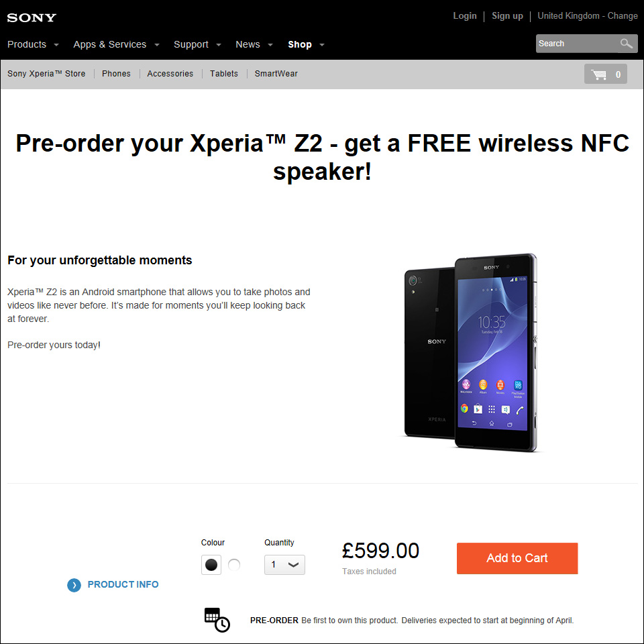Click the Login link
Screen dimensions: 644x644
click(x=465, y=16)
